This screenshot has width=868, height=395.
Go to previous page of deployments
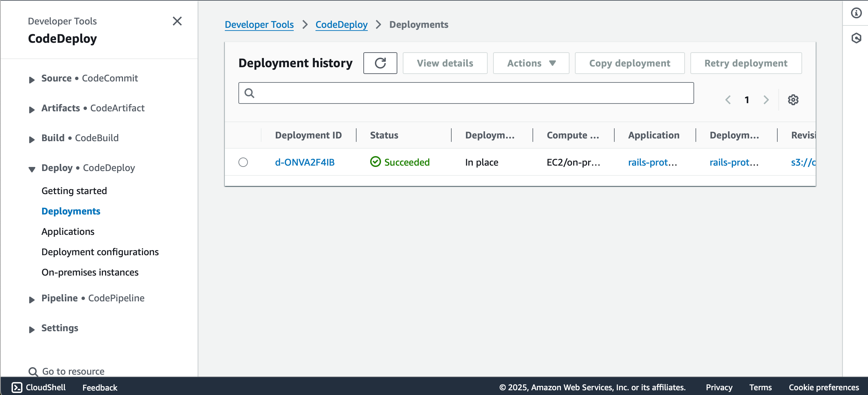[x=728, y=100]
